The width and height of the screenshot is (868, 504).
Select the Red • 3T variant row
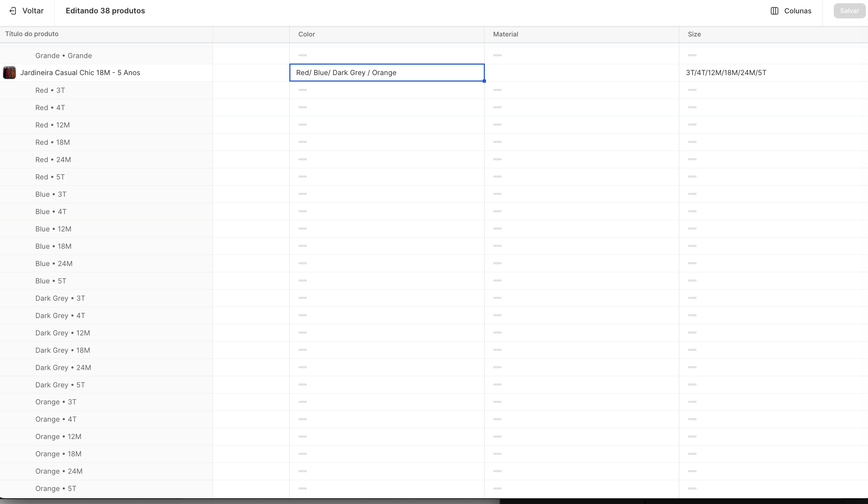[50, 90]
